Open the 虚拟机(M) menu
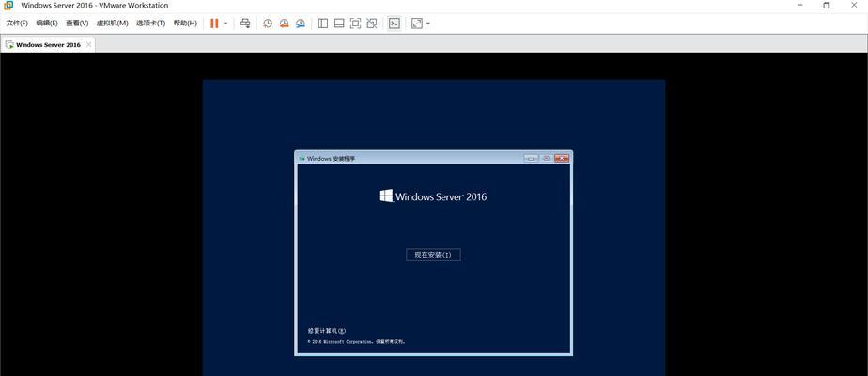 point(113,23)
